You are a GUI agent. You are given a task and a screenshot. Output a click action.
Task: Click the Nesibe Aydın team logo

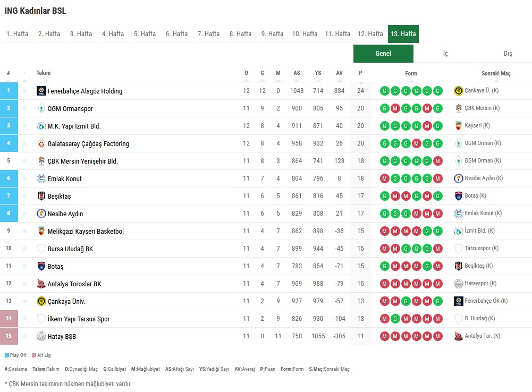click(41, 214)
